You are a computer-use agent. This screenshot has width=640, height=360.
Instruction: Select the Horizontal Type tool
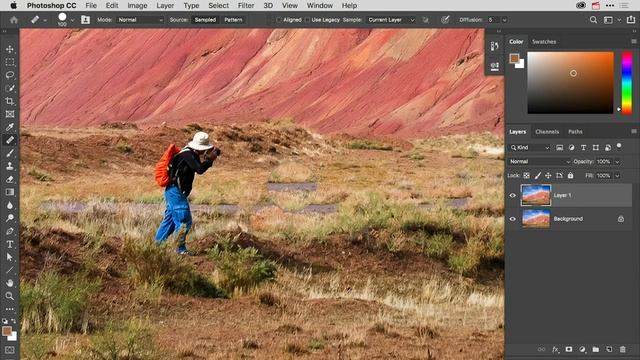point(10,244)
